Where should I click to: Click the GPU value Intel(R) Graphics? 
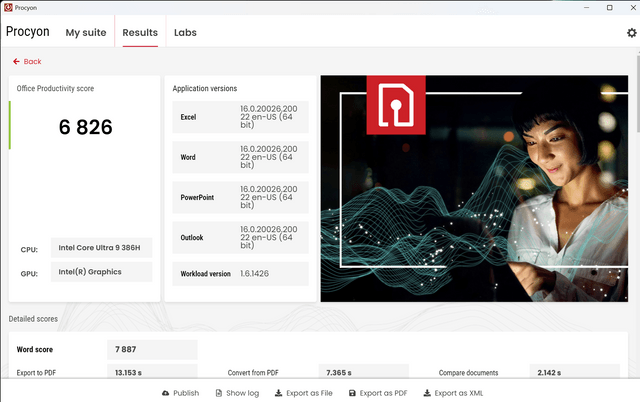pos(102,272)
